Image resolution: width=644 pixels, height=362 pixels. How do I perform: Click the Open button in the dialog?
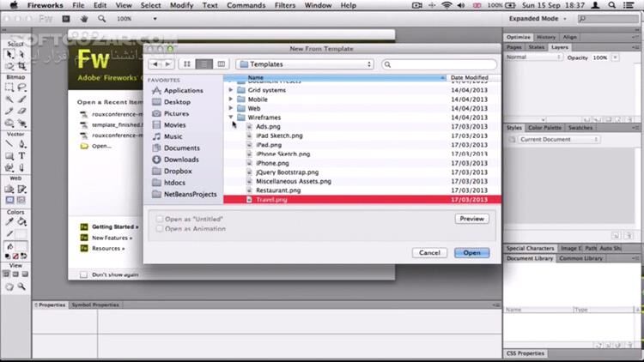coord(472,253)
